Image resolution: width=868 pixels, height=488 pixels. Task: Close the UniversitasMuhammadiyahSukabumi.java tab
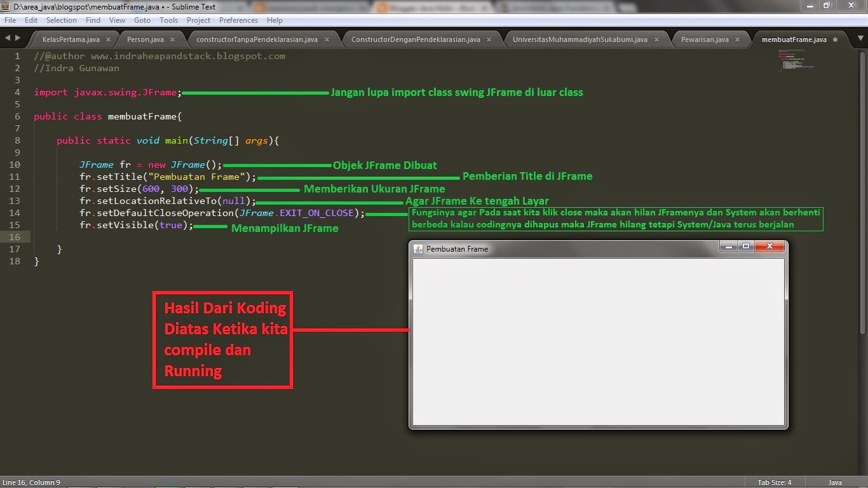point(657,39)
